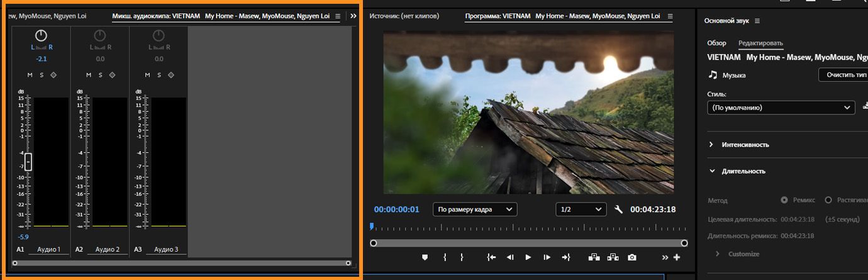Click the Очистить тип button

point(843,75)
